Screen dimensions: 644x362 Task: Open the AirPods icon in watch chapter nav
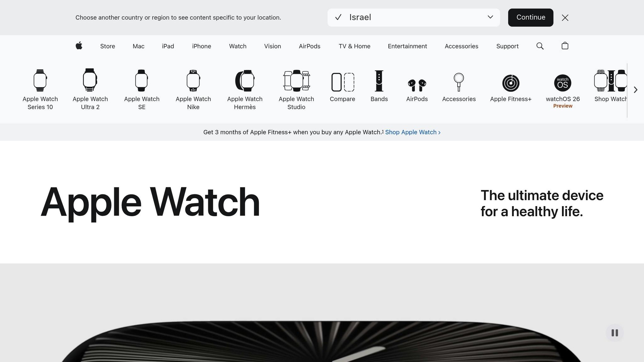pos(417,85)
